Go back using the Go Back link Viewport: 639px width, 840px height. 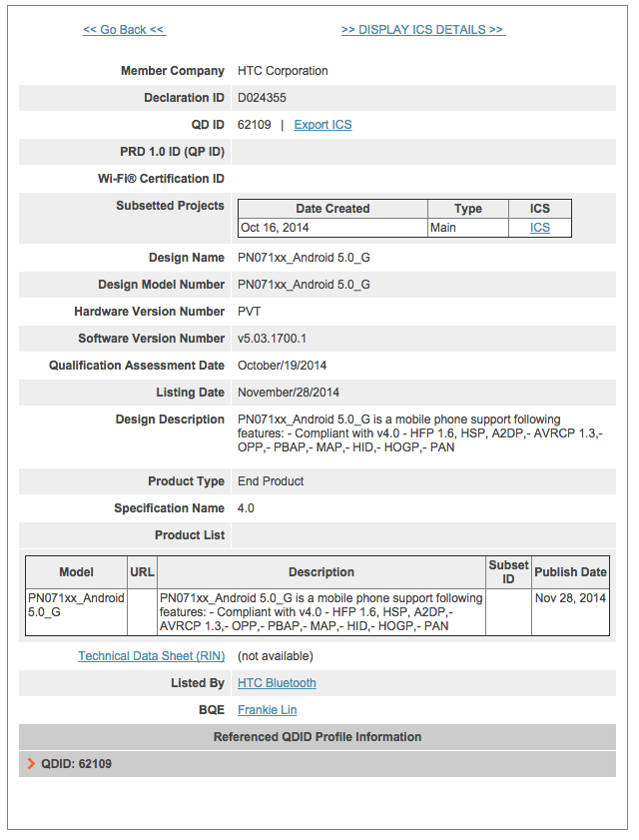point(124,30)
